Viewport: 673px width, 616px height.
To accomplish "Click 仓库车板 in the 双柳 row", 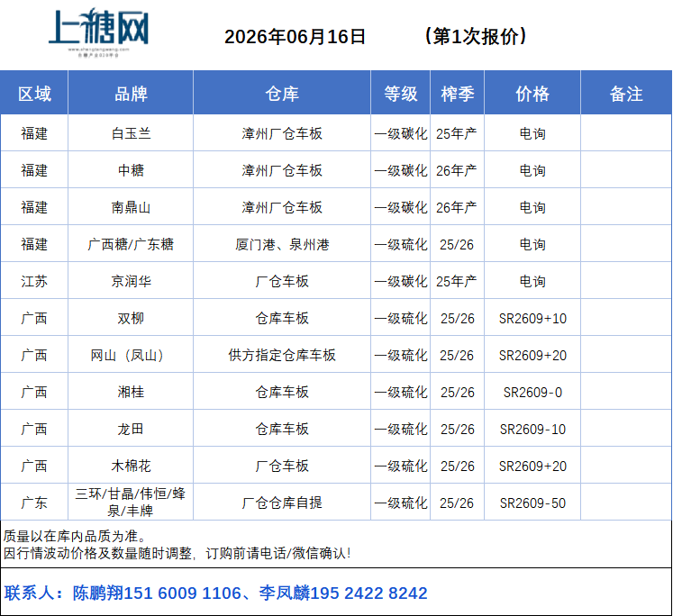I will (x=282, y=318).
